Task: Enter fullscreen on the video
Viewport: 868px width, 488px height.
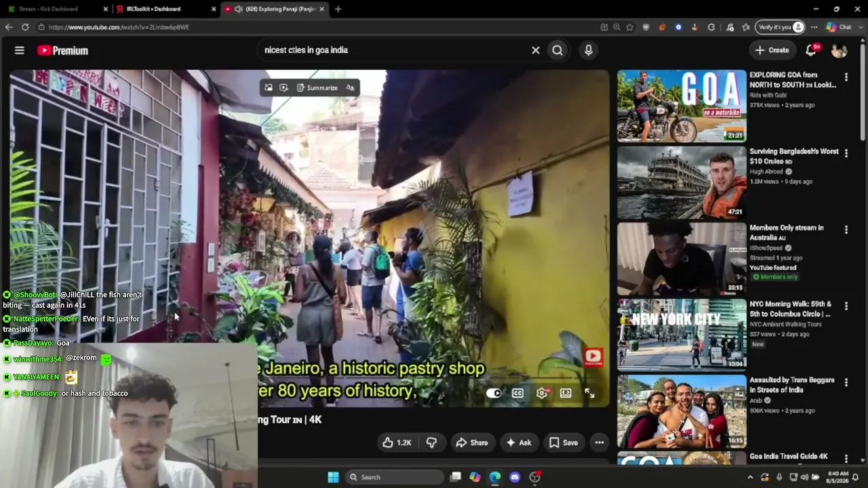Action: click(589, 393)
